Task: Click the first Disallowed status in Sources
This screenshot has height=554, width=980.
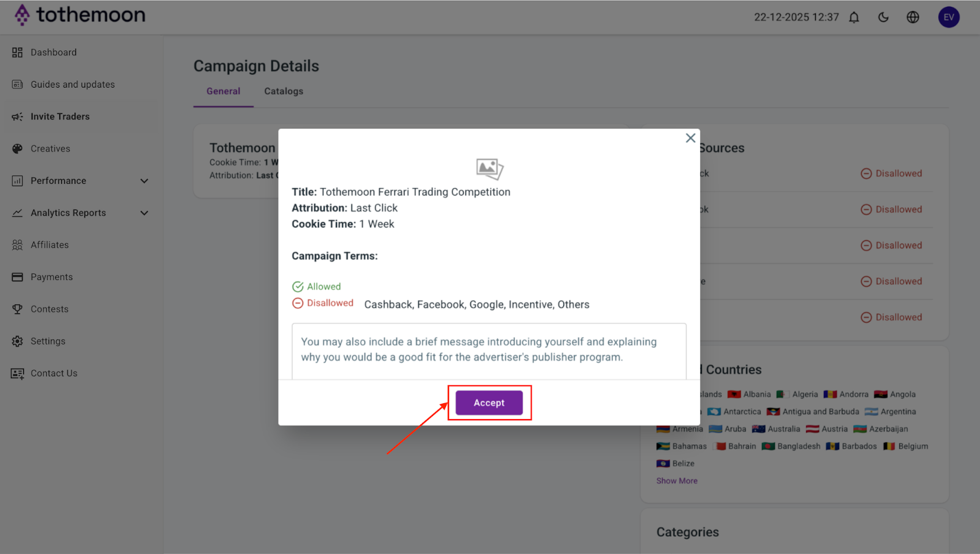Action: click(891, 173)
